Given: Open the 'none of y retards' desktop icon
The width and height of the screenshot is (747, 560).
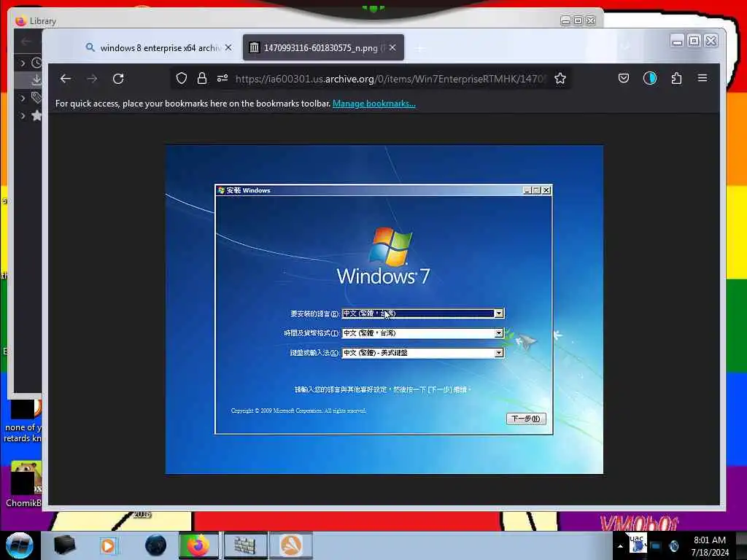Looking at the screenshot, I should (x=23, y=422).
